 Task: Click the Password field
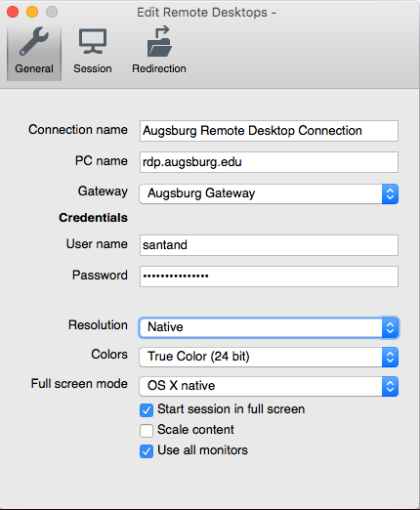pyautogui.click(x=269, y=276)
